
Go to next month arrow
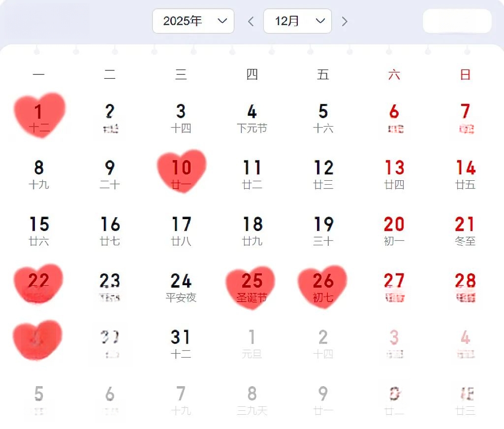pos(345,22)
